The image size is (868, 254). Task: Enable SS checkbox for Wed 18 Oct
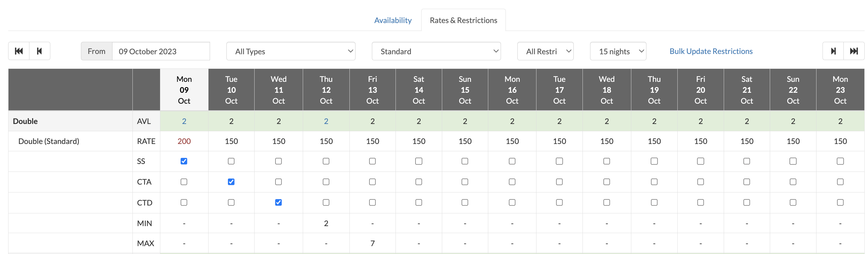point(607,161)
